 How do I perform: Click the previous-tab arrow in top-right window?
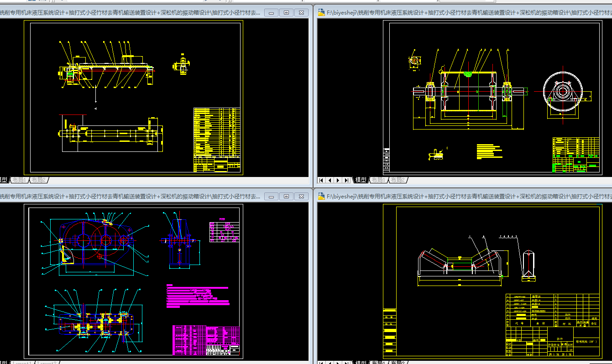(x=330, y=180)
